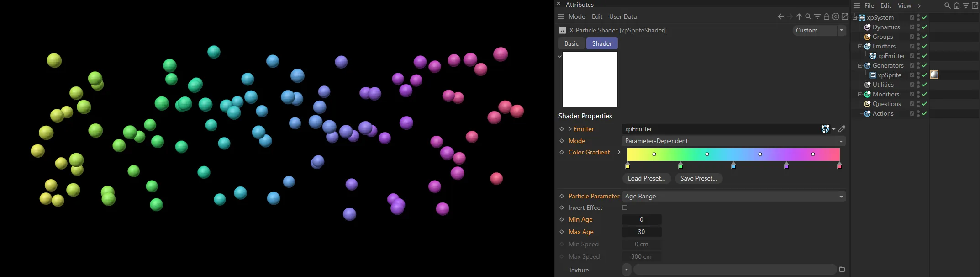980x277 pixels.
Task: Open filter in Object manager toolbar
Action: click(966, 5)
